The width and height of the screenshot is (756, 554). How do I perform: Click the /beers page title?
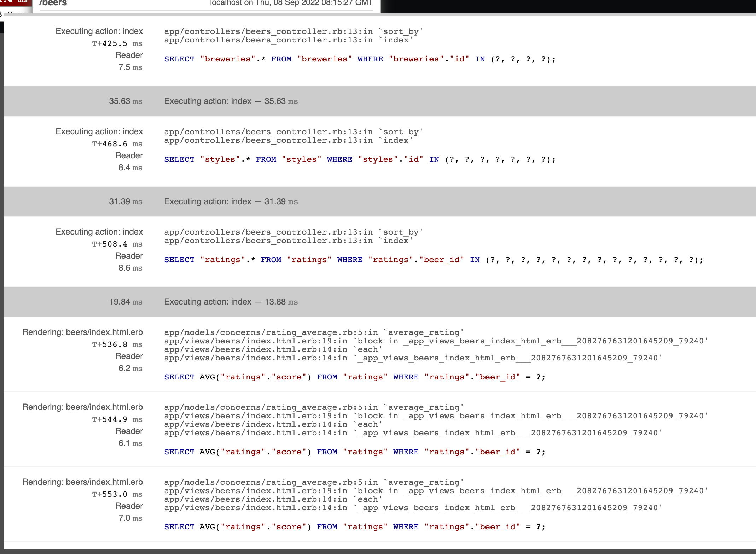[53, 3]
